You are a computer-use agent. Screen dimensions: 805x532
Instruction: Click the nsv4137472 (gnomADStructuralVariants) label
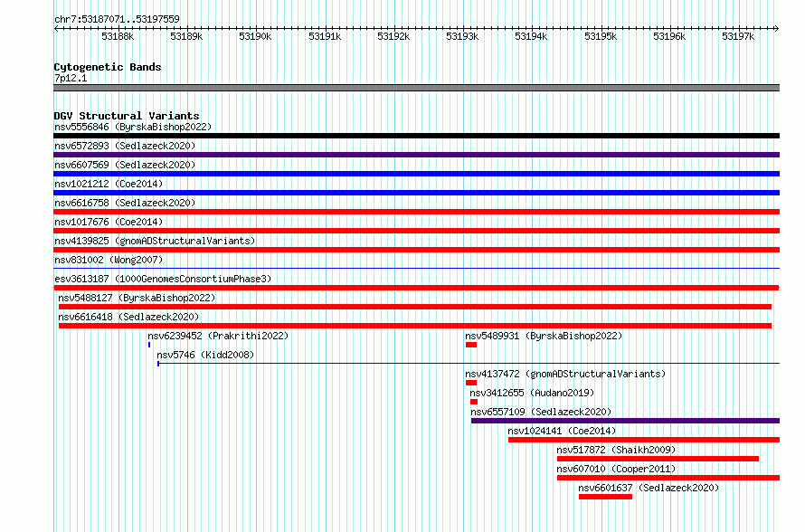click(565, 374)
